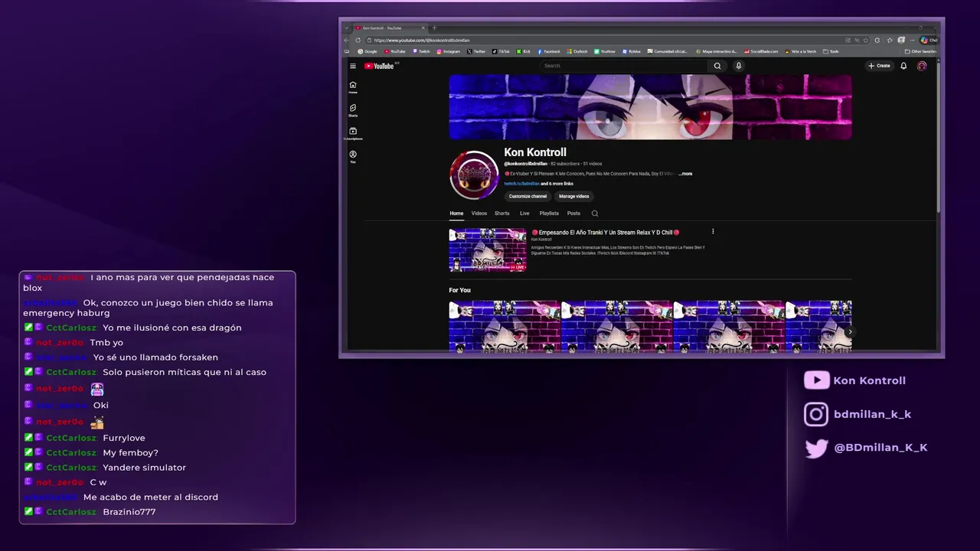Open the Twitch bookmark
The height and width of the screenshot is (551, 980).
pyautogui.click(x=421, y=51)
